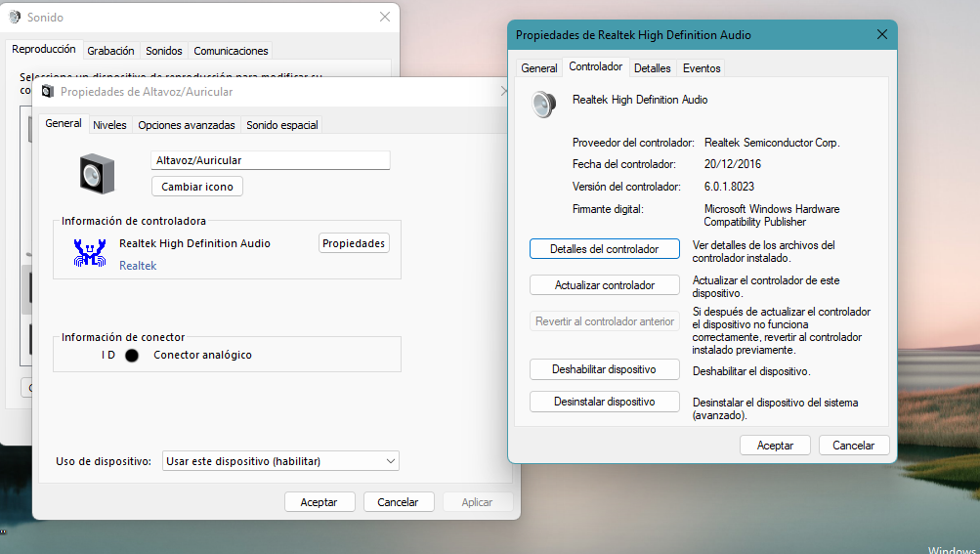Click Cancelar in Realtek properties window

(x=854, y=446)
